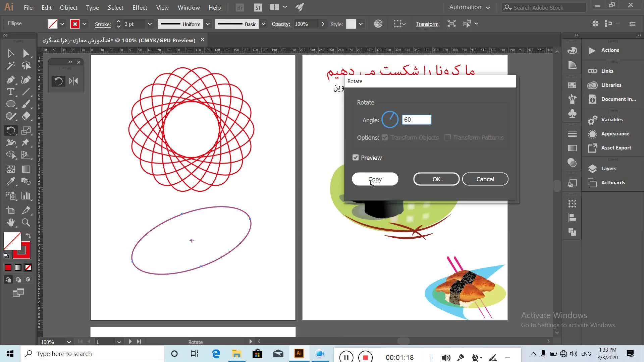Viewport: 644px width, 362px height.
Task: Open the Artboards panel
Action: [x=613, y=182]
